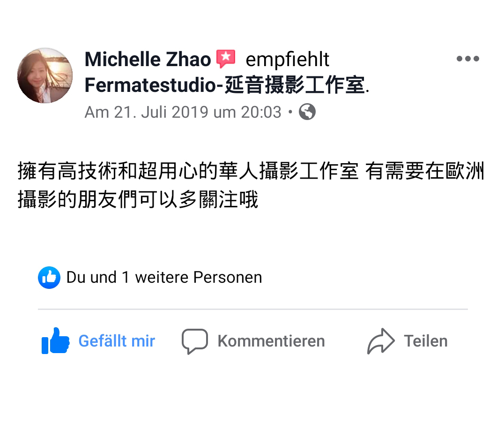Click the share arrow icon
Screen dimensions: 504x430
(x=381, y=341)
